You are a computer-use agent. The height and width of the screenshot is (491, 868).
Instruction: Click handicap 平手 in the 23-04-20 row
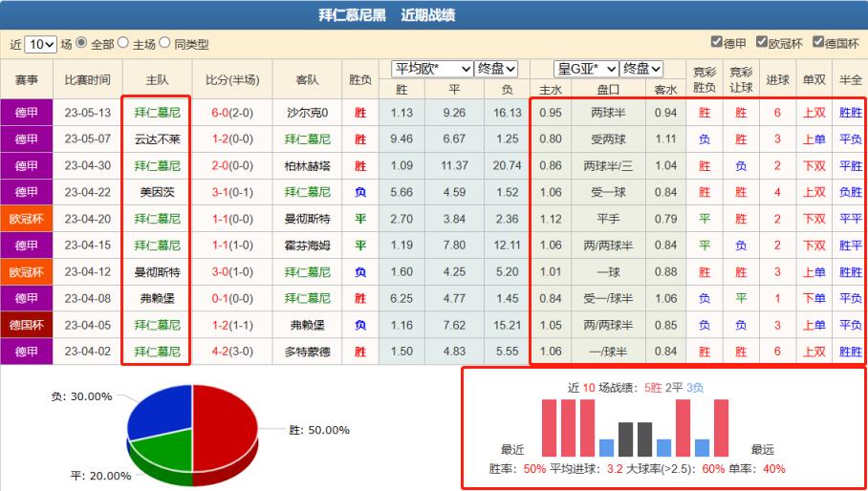608,219
